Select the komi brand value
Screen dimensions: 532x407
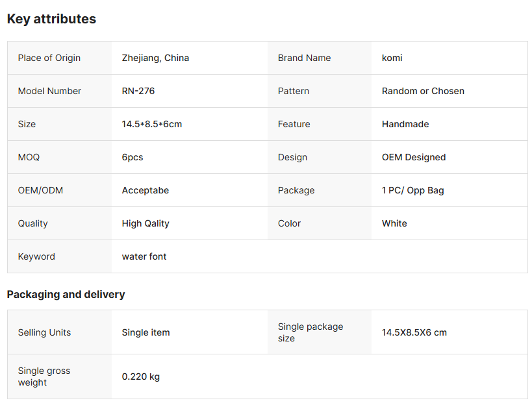point(392,58)
